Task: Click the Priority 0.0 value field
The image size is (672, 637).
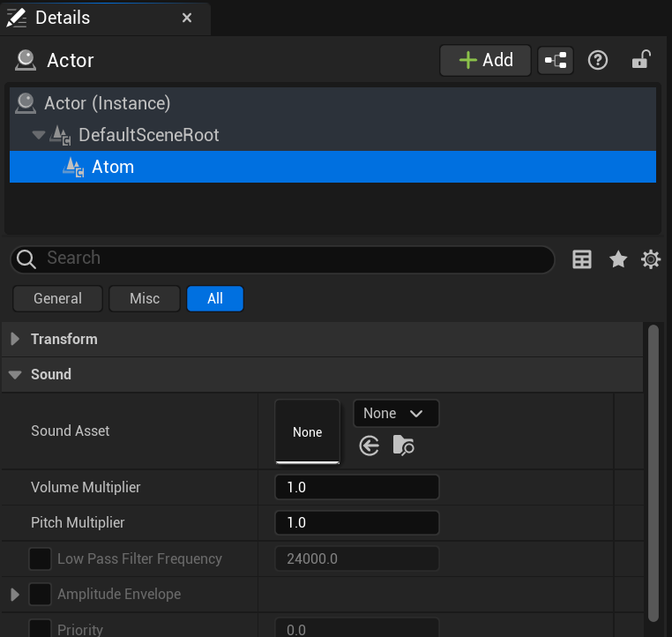Action: (x=356, y=628)
